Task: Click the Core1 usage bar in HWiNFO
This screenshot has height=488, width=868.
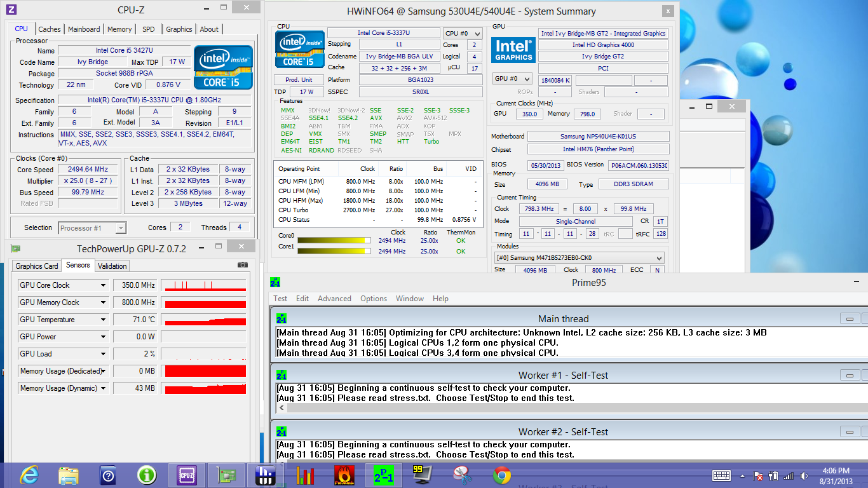Action: (x=334, y=251)
